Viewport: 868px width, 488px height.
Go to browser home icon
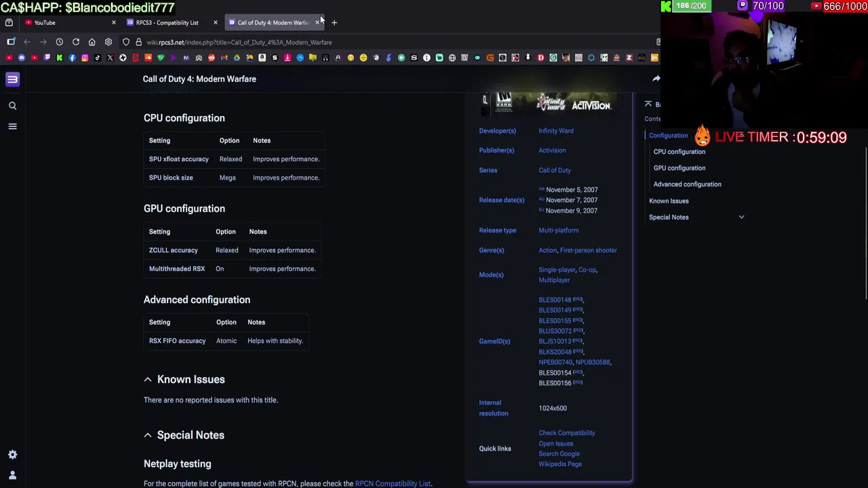(x=92, y=42)
